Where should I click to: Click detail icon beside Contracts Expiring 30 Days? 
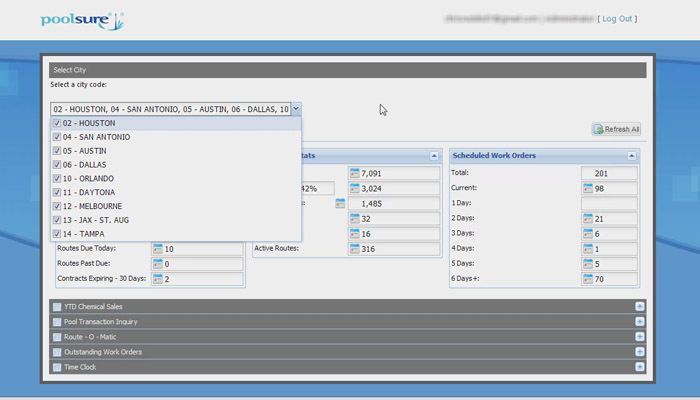tap(158, 279)
